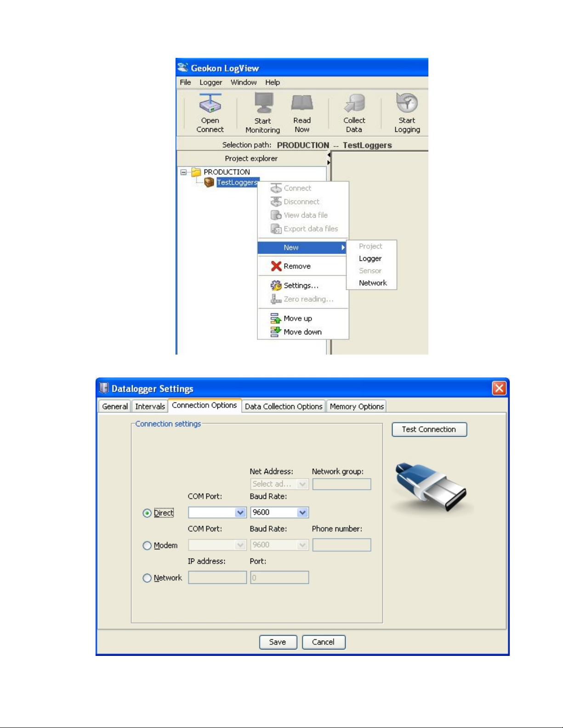Click the PRODUCTION folder icon
This screenshot has width=563, height=728.
coord(196,172)
